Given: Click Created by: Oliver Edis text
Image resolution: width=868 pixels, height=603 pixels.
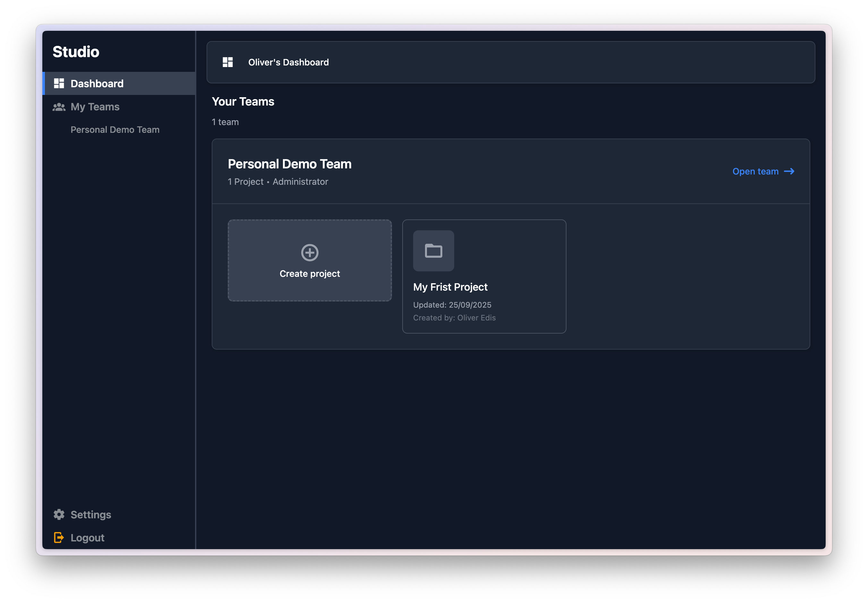Looking at the screenshot, I should point(455,318).
